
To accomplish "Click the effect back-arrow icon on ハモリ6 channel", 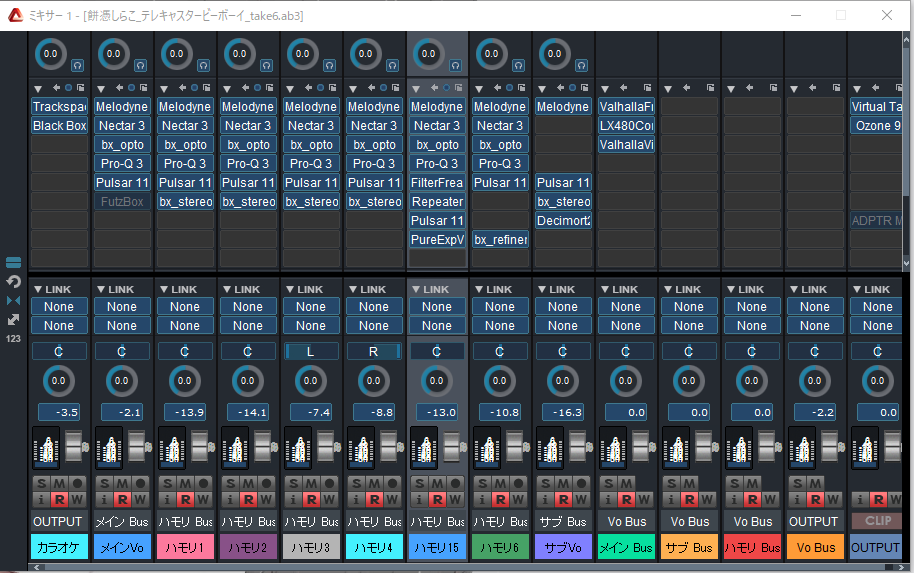I will pos(497,87).
